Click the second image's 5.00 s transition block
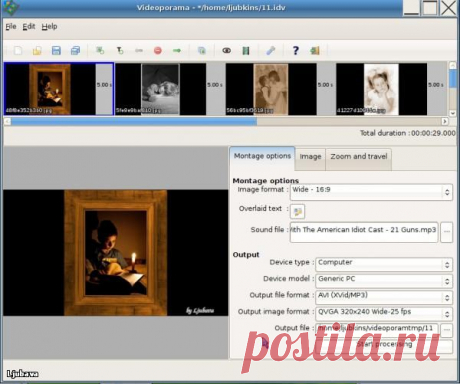Viewport: 460px width, 384px height. tap(215, 89)
